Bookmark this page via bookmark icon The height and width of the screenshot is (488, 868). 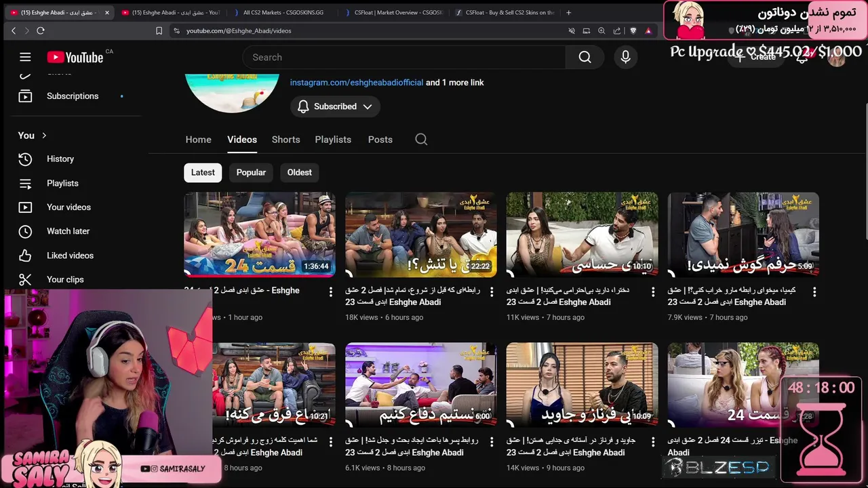(x=159, y=30)
